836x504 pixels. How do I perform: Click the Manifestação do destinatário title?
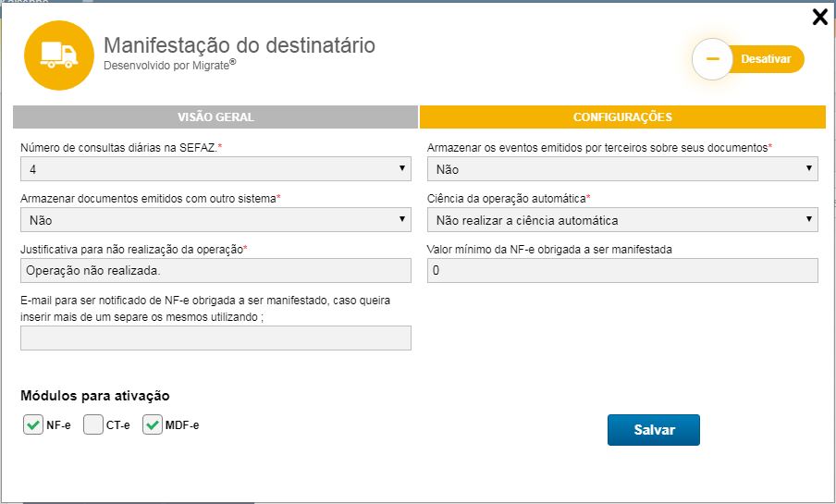point(240,45)
